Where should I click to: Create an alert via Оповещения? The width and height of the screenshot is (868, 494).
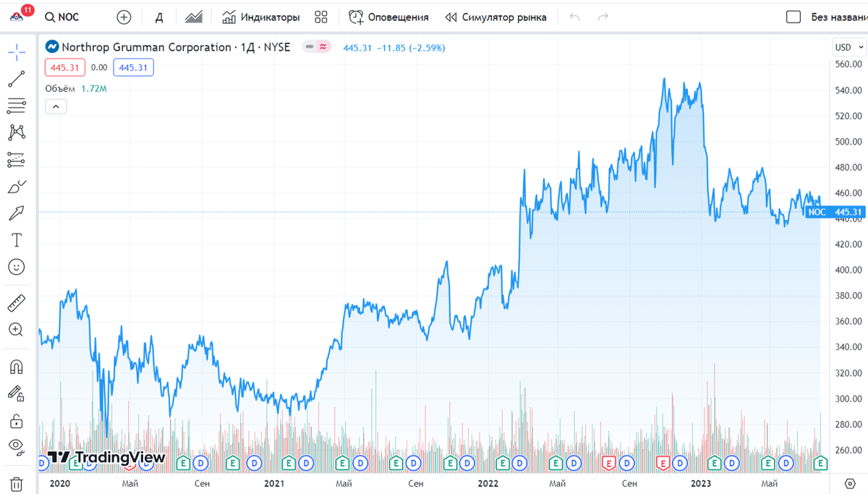pyautogui.click(x=388, y=17)
